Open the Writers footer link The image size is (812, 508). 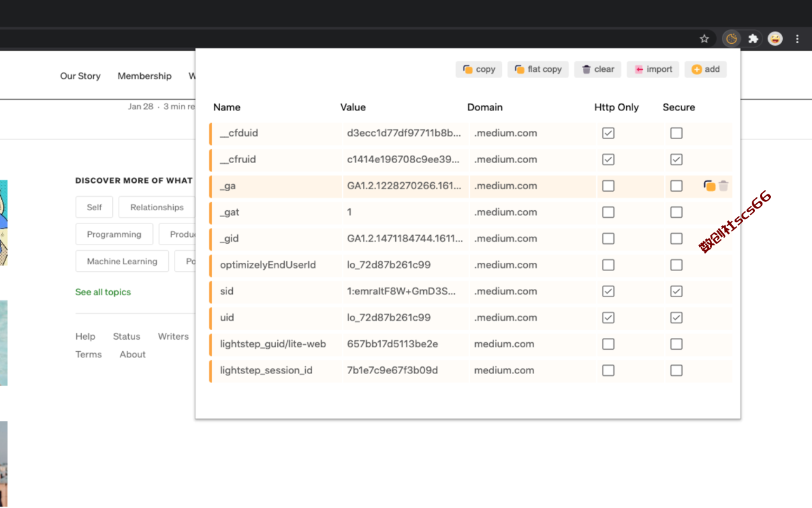coord(173,337)
